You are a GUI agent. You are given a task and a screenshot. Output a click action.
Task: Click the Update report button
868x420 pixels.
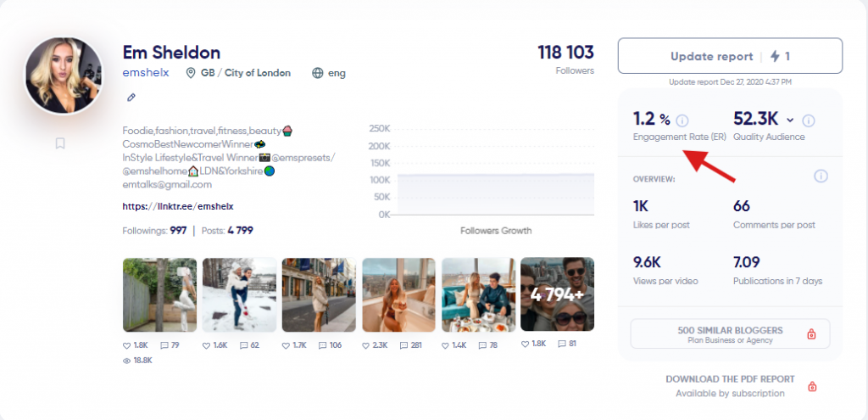pos(730,56)
